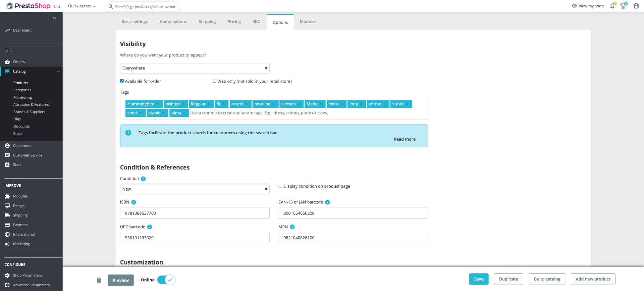Click the Preview button

click(x=121, y=280)
